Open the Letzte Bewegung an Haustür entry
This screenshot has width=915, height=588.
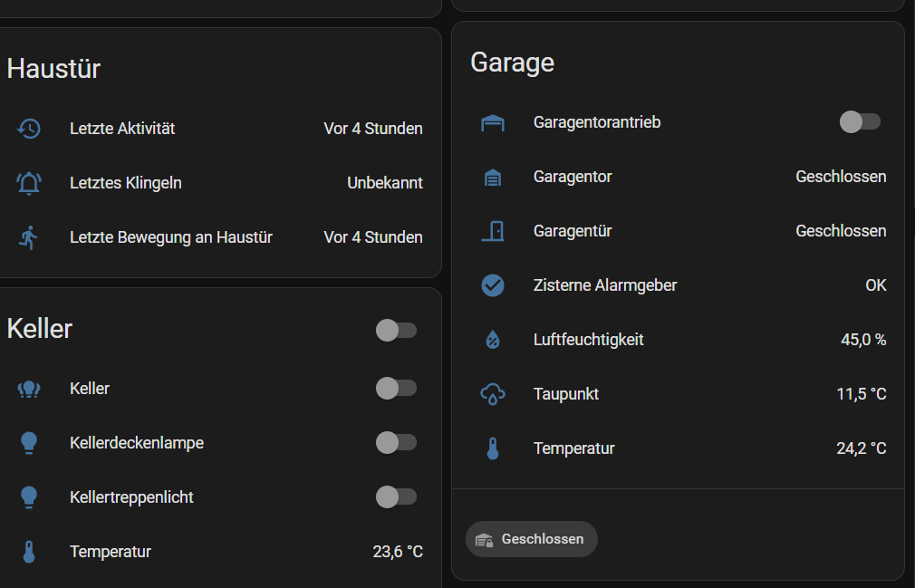[x=170, y=237]
